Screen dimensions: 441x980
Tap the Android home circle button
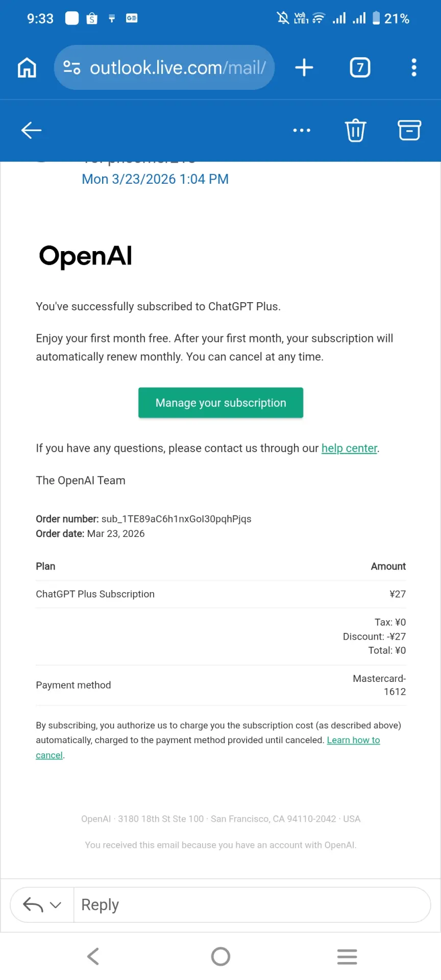[x=220, y=957]
